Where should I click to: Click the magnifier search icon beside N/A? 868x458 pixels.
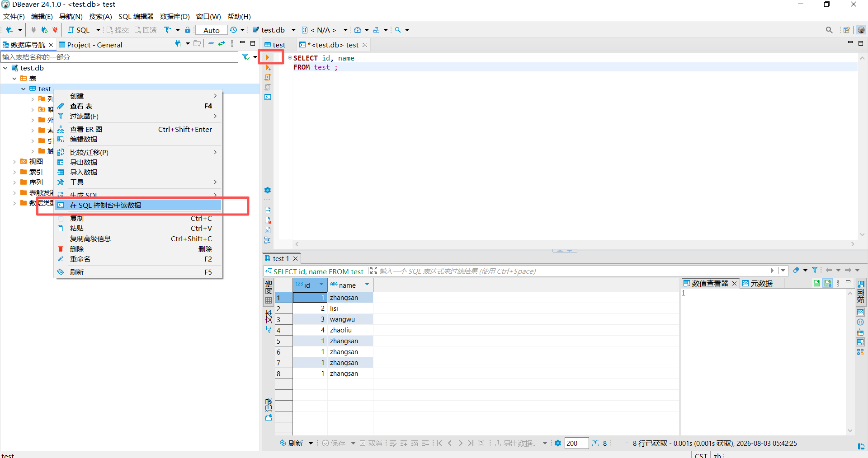(398, 30)
